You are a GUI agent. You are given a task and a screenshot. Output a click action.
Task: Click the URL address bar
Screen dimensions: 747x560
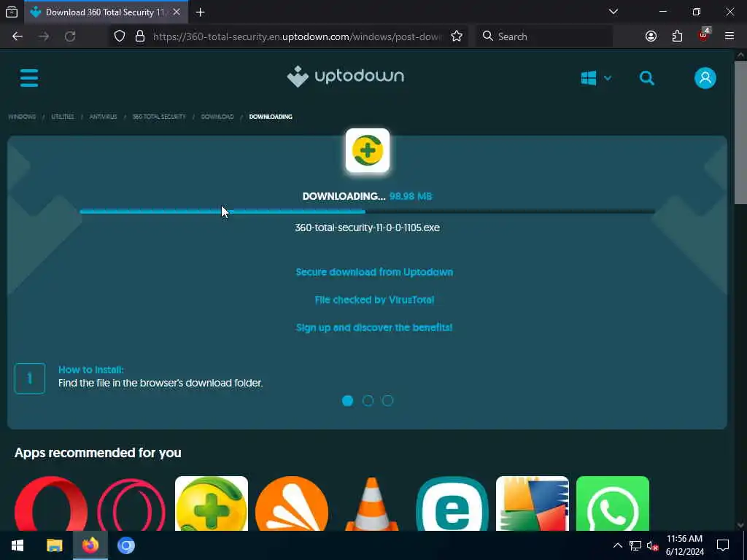point(298,36)
